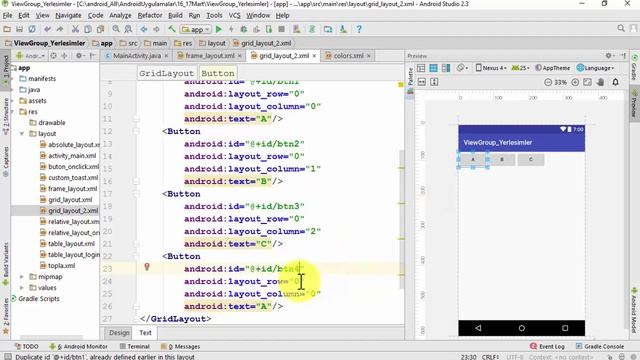
Task: Open the API 25 version dropdown
Action: click(520, 68)
